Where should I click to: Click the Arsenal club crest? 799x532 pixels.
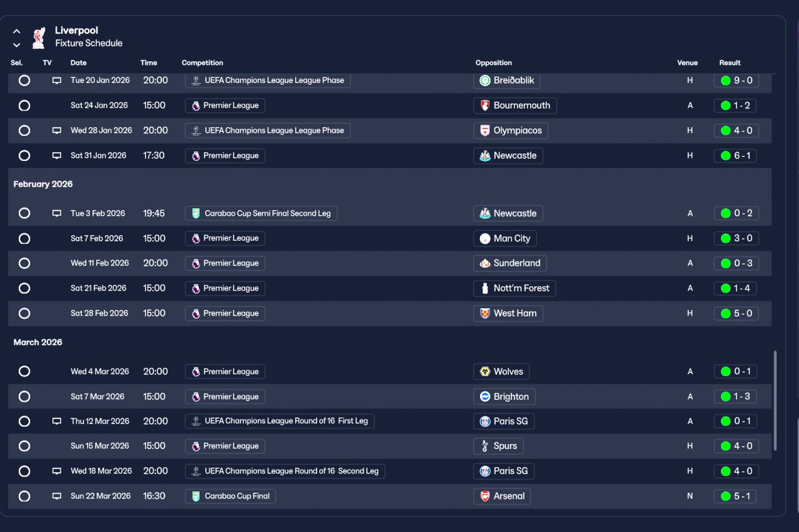pyautogui.click(x=484, y=496)
